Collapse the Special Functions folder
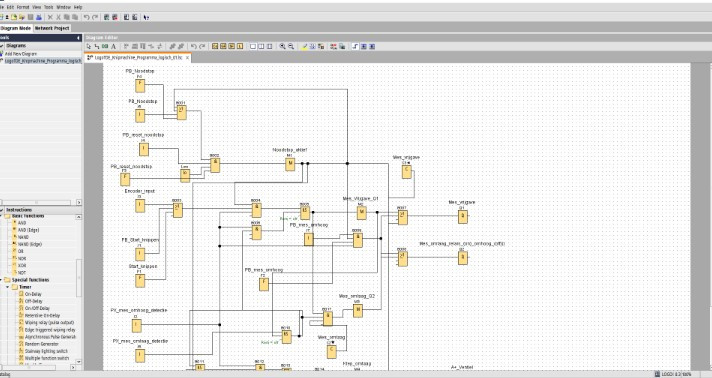 pos(1,280)
